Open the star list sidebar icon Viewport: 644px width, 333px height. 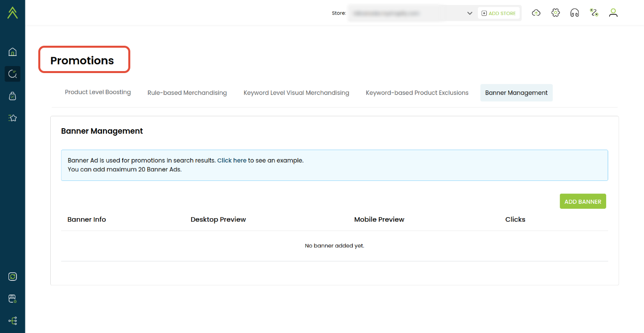[12, 118]
